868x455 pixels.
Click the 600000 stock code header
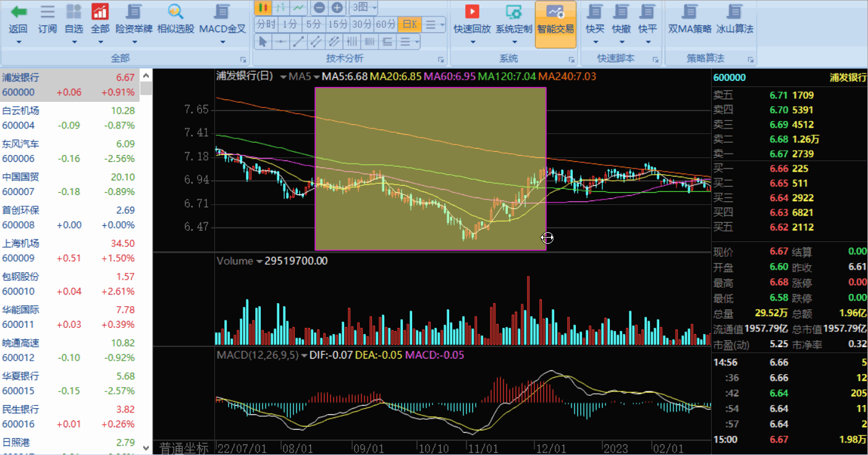(x=730, y=78)
